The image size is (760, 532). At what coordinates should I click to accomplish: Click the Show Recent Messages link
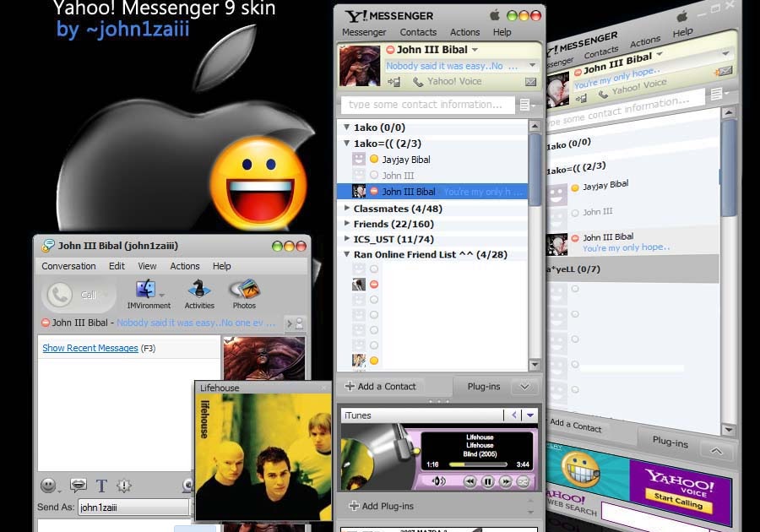(x=90, y=348)
